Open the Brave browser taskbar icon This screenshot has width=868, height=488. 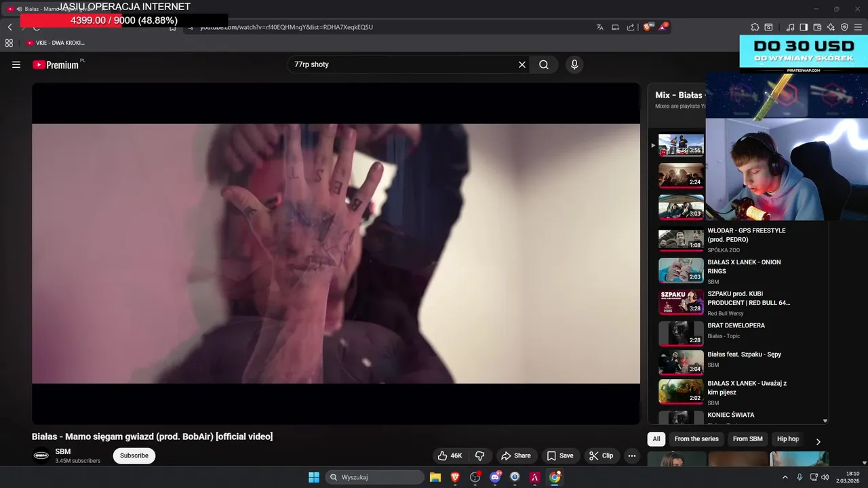pos(455,477)
